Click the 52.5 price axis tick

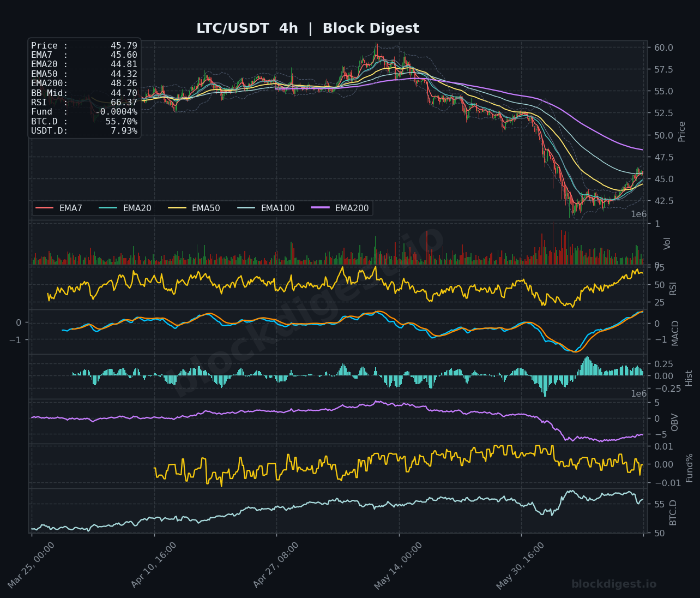[663, 113]
